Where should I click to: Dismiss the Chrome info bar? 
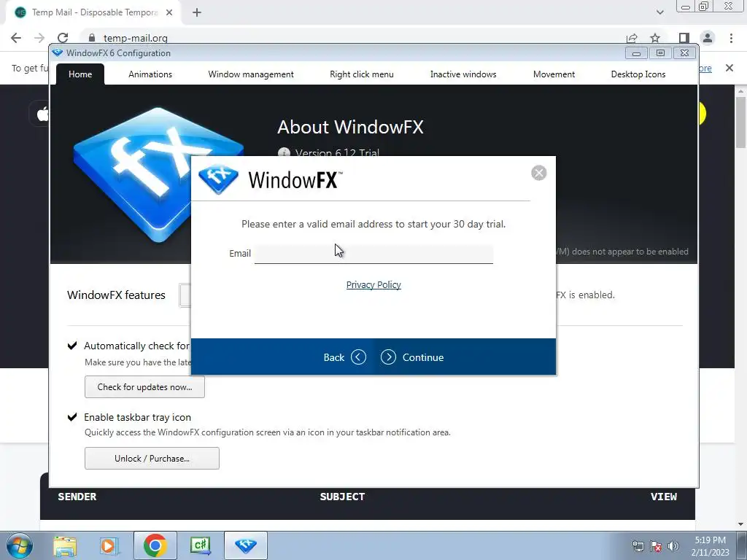[x=729, y=68]
